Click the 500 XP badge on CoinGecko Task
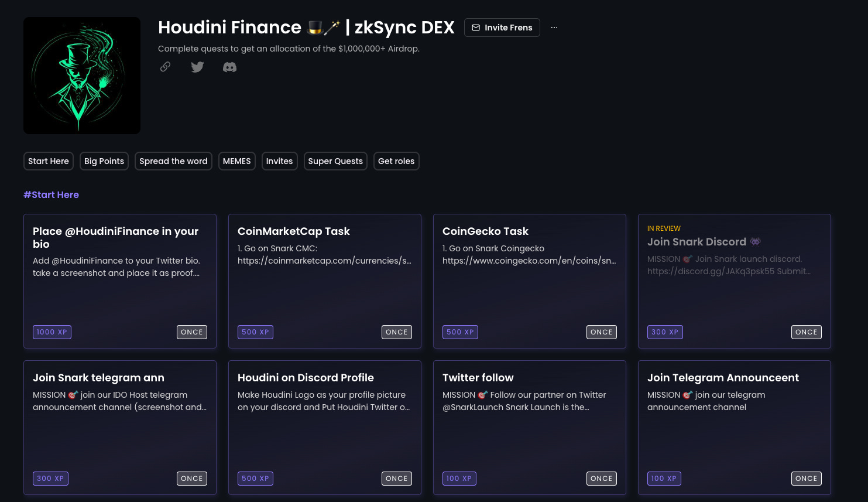 460,332
